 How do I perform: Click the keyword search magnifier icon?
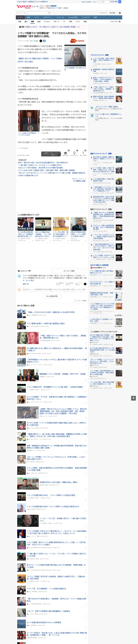49,13
